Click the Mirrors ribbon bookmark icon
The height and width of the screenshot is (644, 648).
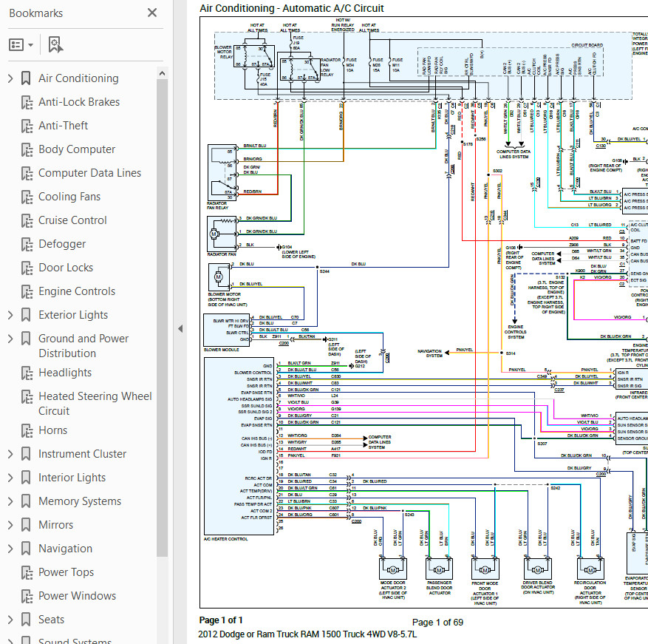pyautogui.click(x=26, y=525)
